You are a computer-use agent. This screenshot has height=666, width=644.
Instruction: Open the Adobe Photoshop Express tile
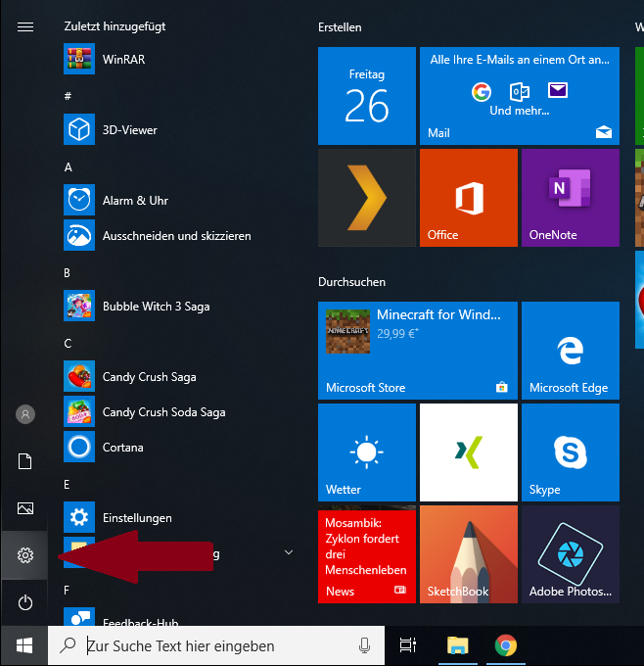[571, 554]
